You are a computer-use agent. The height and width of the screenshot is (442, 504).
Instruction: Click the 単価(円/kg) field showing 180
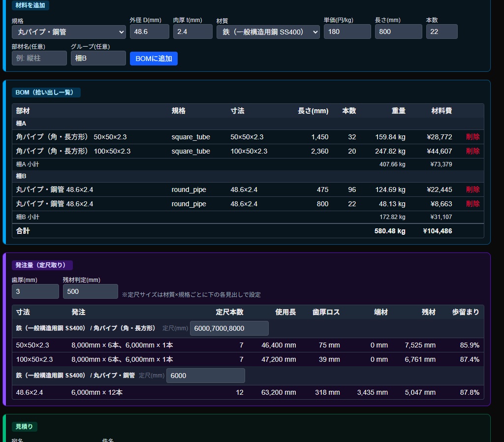(x=347, y=32)
